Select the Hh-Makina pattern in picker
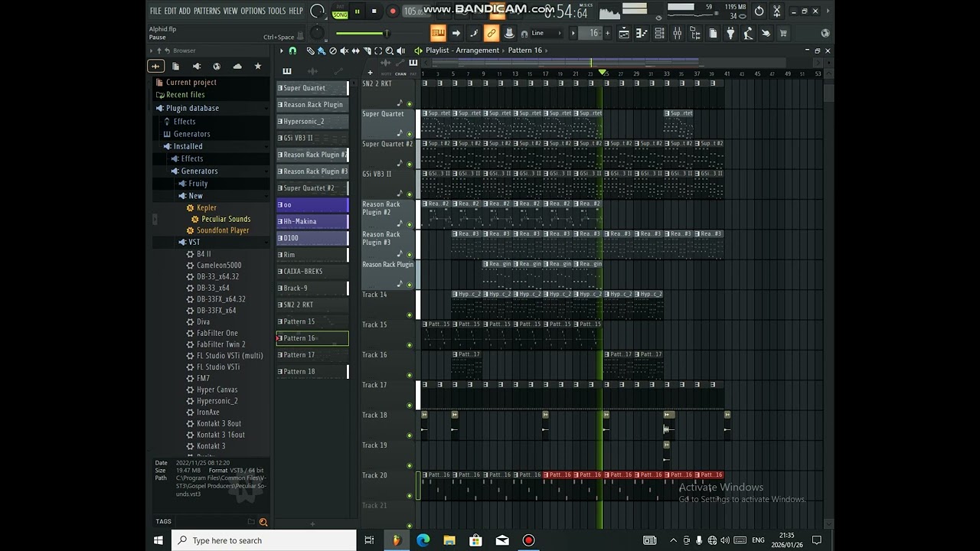 312,221
